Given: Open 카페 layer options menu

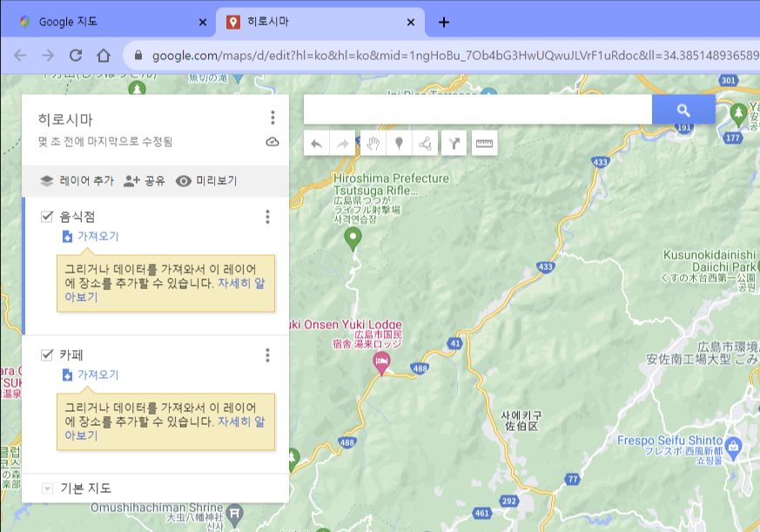Looking at the screenshot, I should point(267,355).
